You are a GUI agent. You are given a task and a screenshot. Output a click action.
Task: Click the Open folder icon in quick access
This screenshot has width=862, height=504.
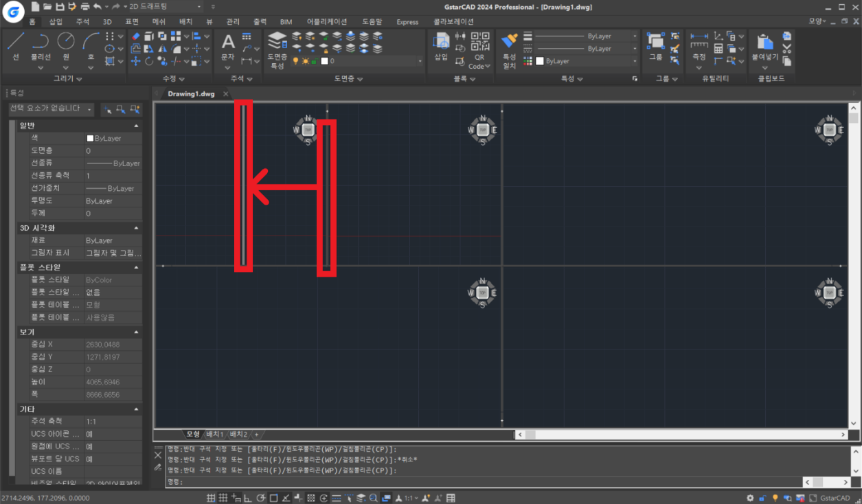pos(47,6)
